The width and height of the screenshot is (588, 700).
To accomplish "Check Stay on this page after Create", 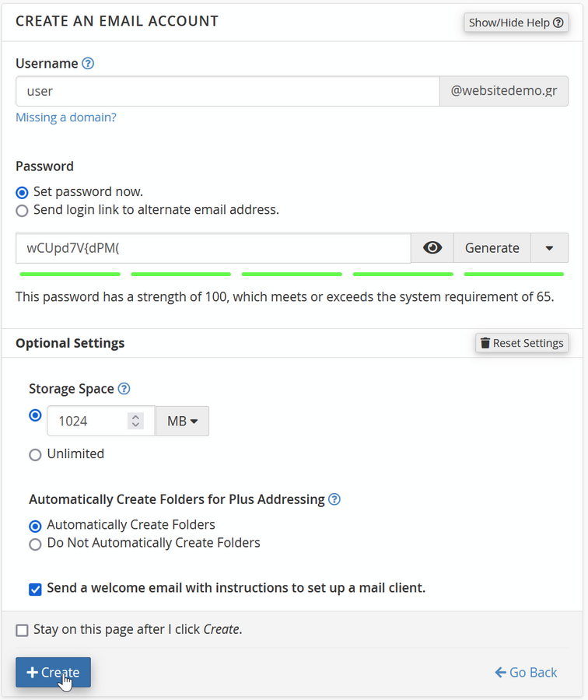I will pos(22,630).
